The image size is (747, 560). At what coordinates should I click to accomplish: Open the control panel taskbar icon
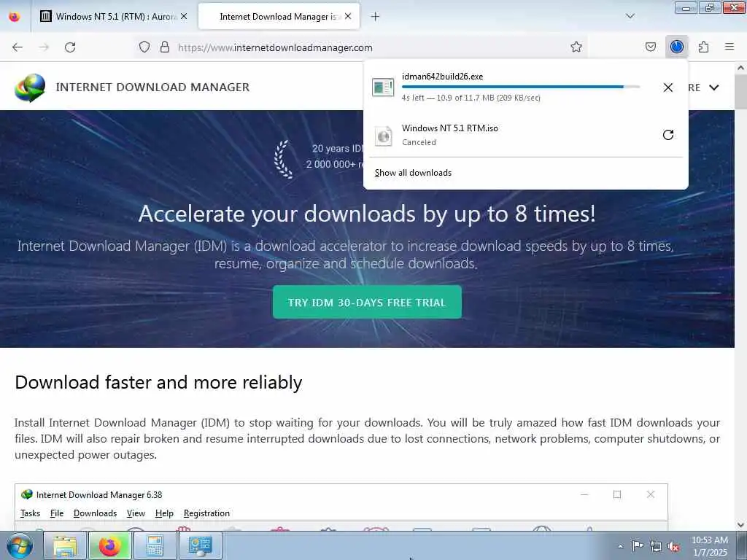pos(200,545)
